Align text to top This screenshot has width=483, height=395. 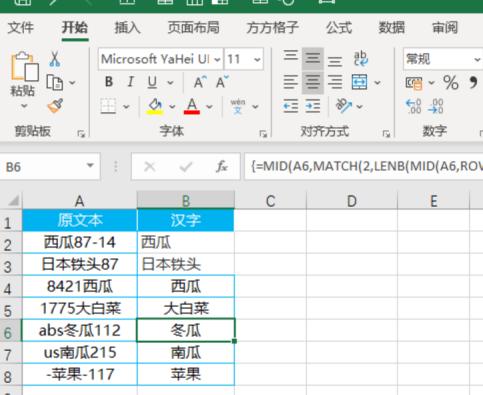click(x=291, y=55)
